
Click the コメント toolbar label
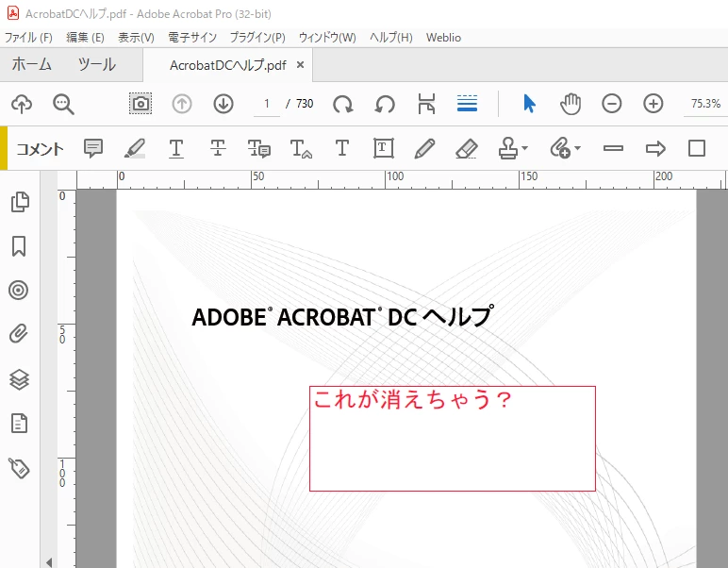(40, 149)
